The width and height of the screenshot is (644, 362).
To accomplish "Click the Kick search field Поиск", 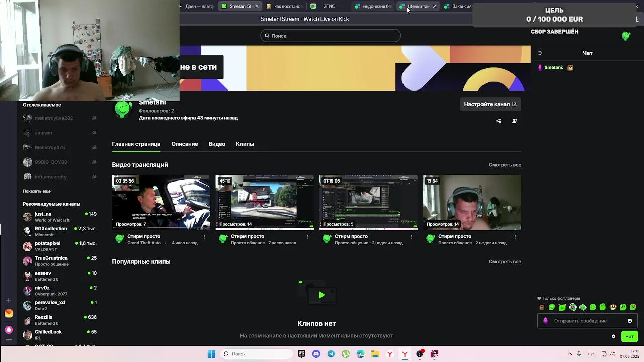I will tap(331, 36).
